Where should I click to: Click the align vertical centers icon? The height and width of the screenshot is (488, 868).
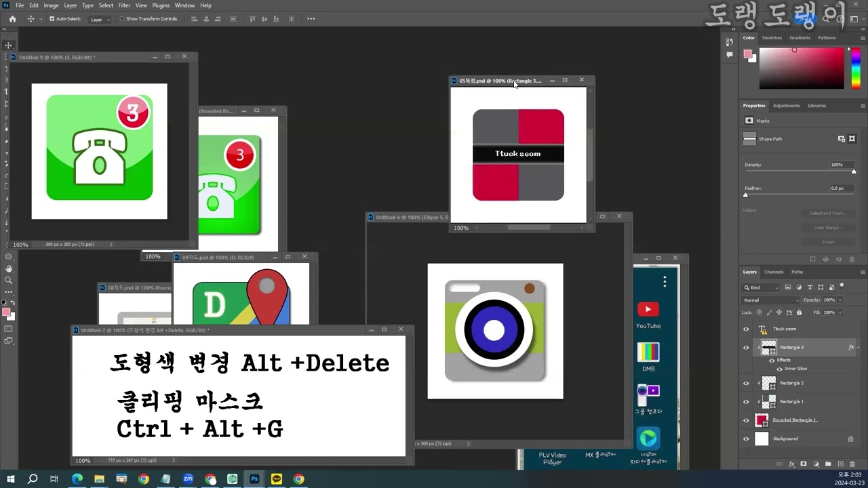(x=265, y=19)
